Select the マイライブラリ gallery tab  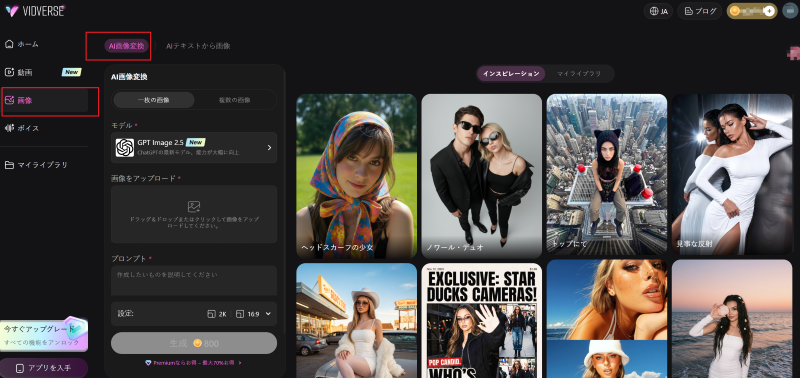(x=579, y=74)
